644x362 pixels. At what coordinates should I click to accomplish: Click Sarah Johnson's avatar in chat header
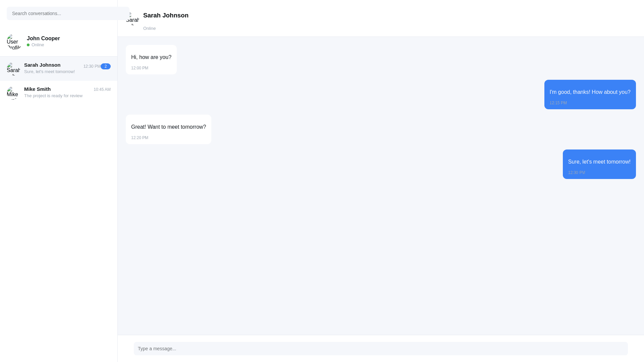132,18
